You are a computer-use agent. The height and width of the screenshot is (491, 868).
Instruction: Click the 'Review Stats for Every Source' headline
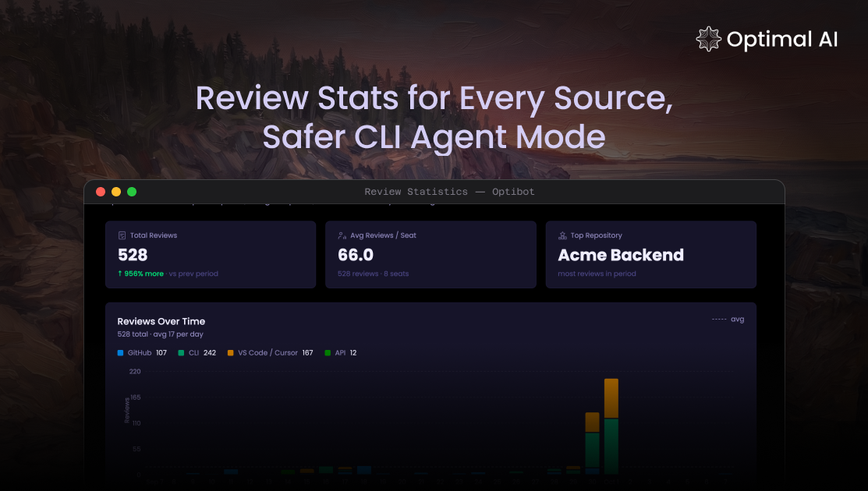point(434,98)
